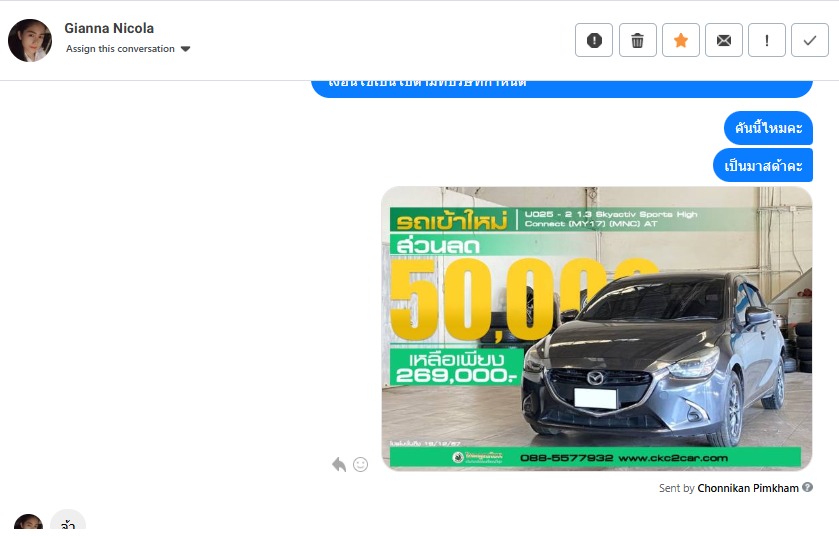Mark conversation as done with the checkmark button

pyautogui.click(x=810, y=40)
